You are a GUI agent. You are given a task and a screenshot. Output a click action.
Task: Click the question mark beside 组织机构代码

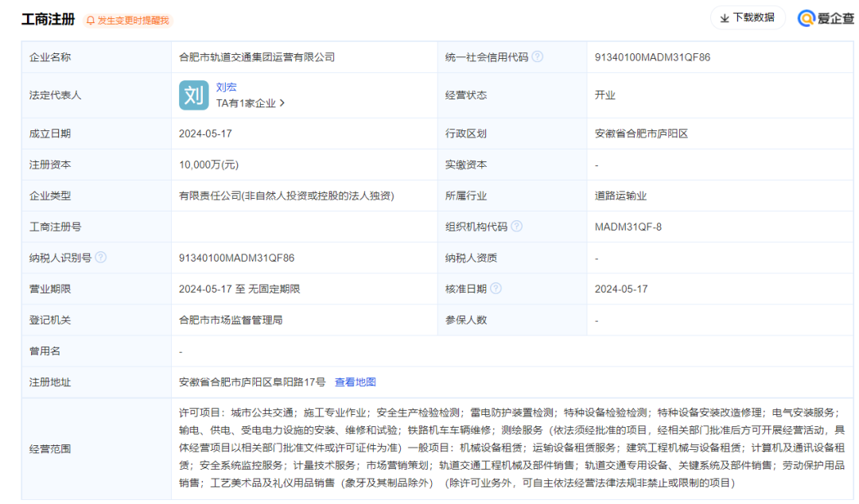pyautogui.click(x=517, y=227)
